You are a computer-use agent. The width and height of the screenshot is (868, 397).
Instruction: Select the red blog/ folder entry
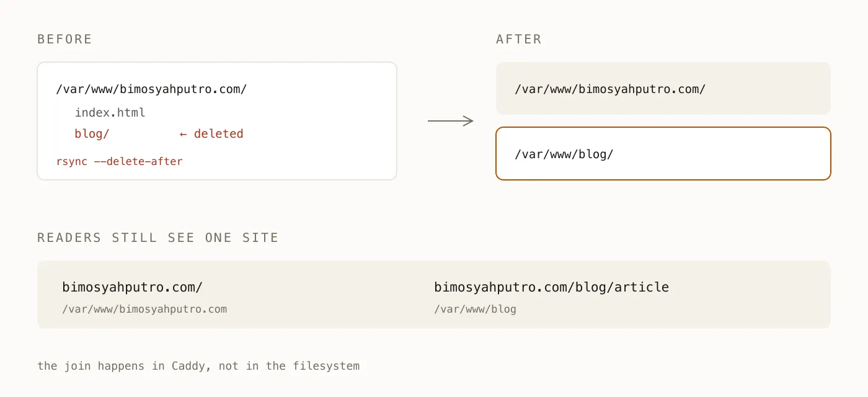click(92, 133)
